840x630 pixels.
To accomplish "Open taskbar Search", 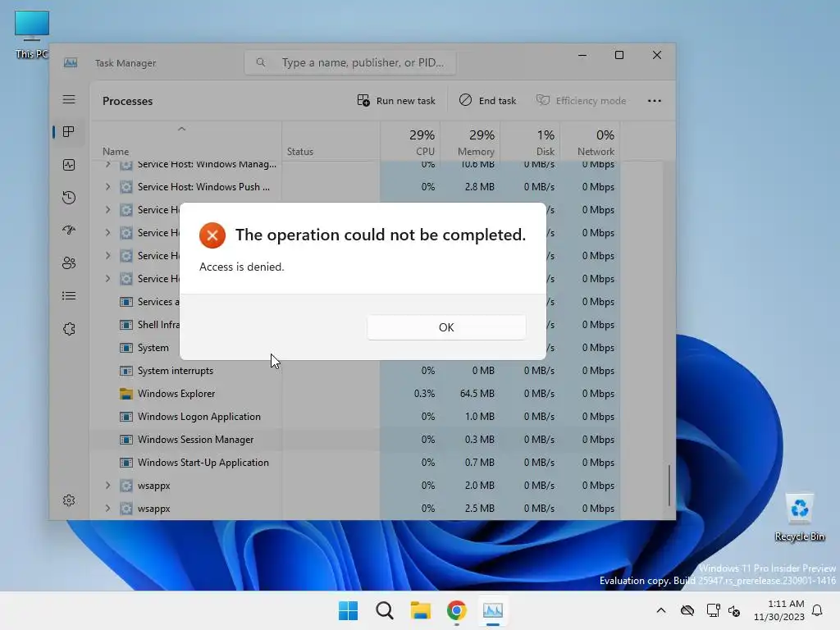I will pos(385,610).
